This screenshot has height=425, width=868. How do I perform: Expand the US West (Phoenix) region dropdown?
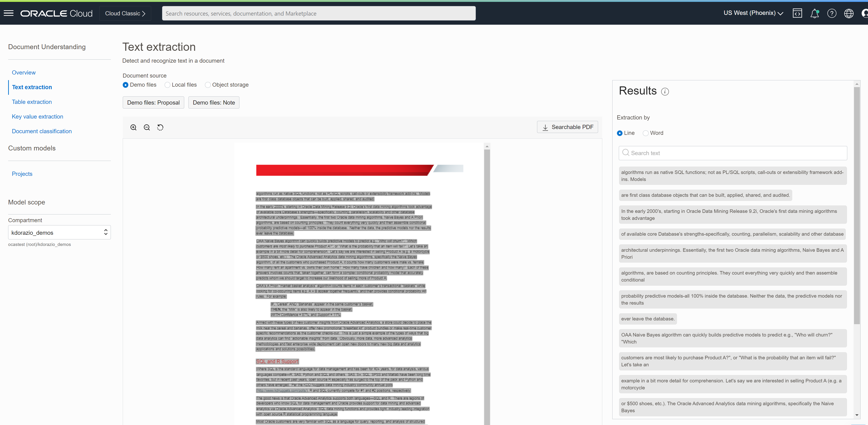[753, 13]
